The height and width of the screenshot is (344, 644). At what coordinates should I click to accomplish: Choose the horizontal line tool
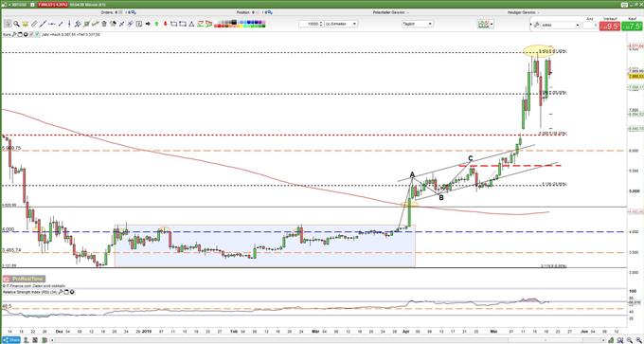pos(52,24)
